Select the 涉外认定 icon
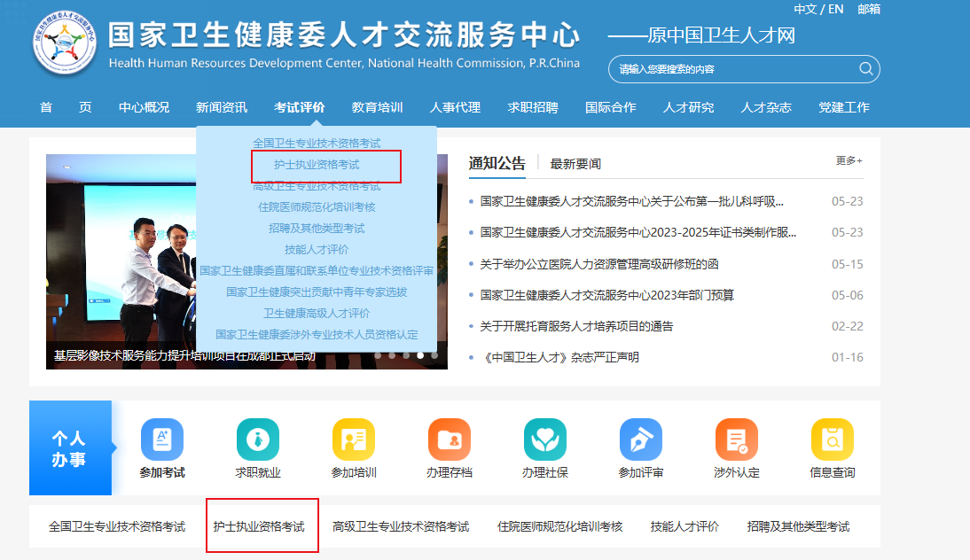This screenshot has width=970, height=560. click(x=737, y=439)
